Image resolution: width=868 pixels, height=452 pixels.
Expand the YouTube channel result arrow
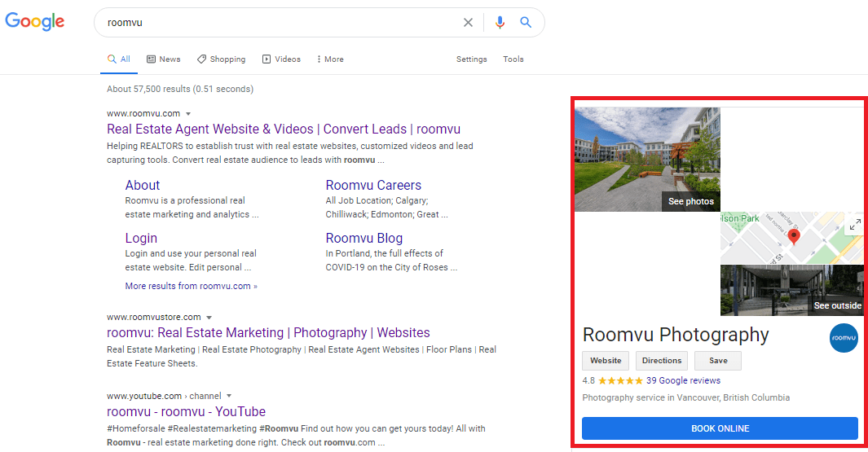[230, 397]
